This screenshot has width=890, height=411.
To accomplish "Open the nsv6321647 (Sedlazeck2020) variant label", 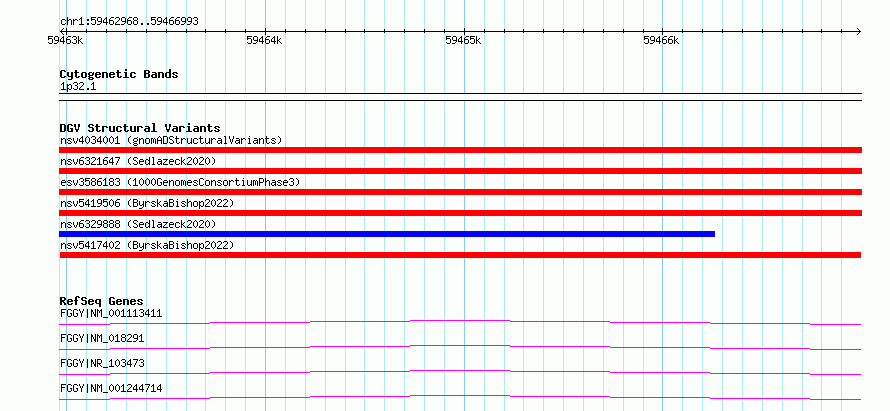I will coord(138,161).
